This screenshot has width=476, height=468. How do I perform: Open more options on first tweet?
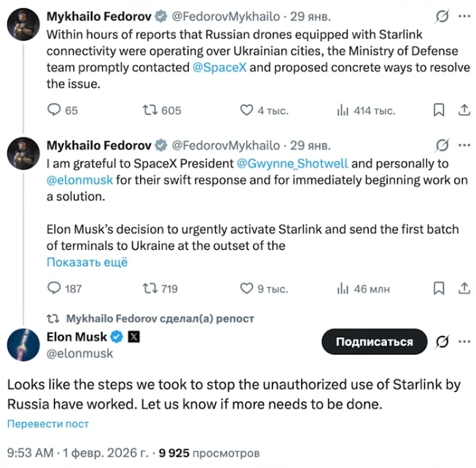coord(463,16)
